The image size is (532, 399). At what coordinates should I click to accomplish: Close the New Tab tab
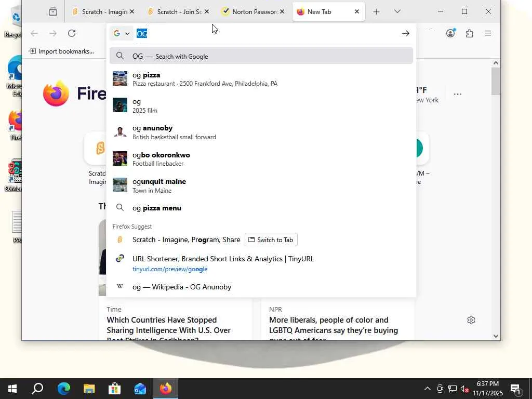(x=356, y=11)
